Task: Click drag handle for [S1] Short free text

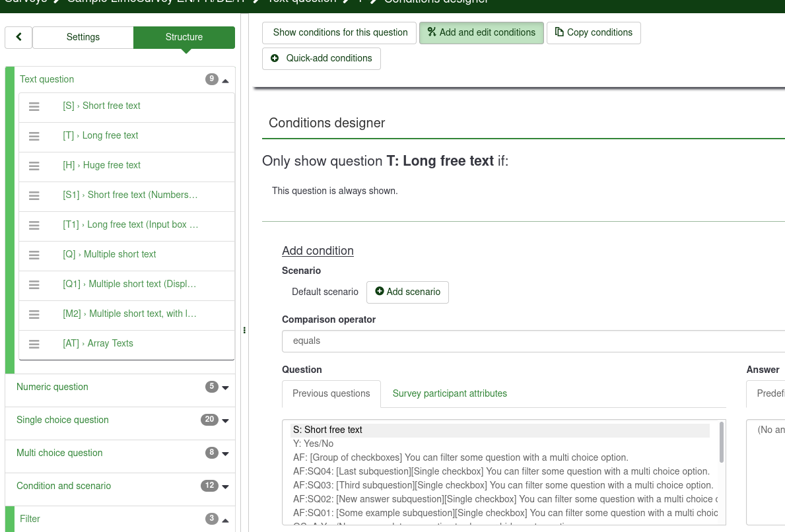Action: [x=34, y=195]
